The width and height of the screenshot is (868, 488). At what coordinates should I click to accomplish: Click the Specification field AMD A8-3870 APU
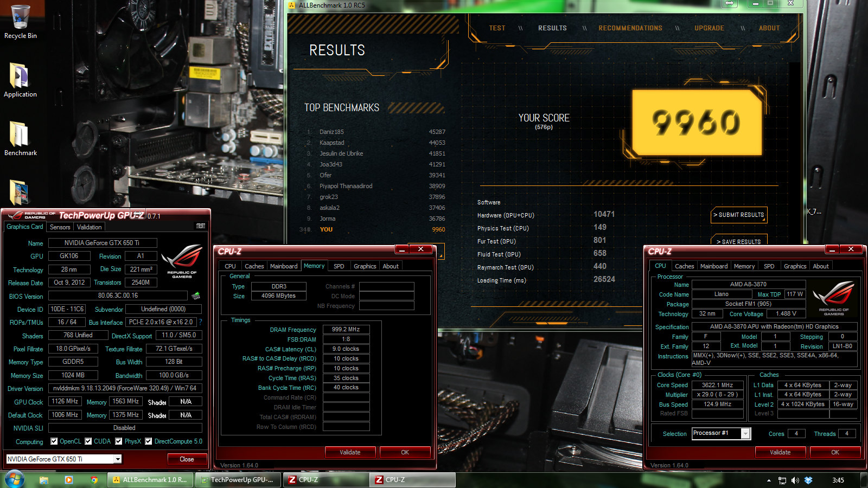pyautogui.click(x=774, y=327)
